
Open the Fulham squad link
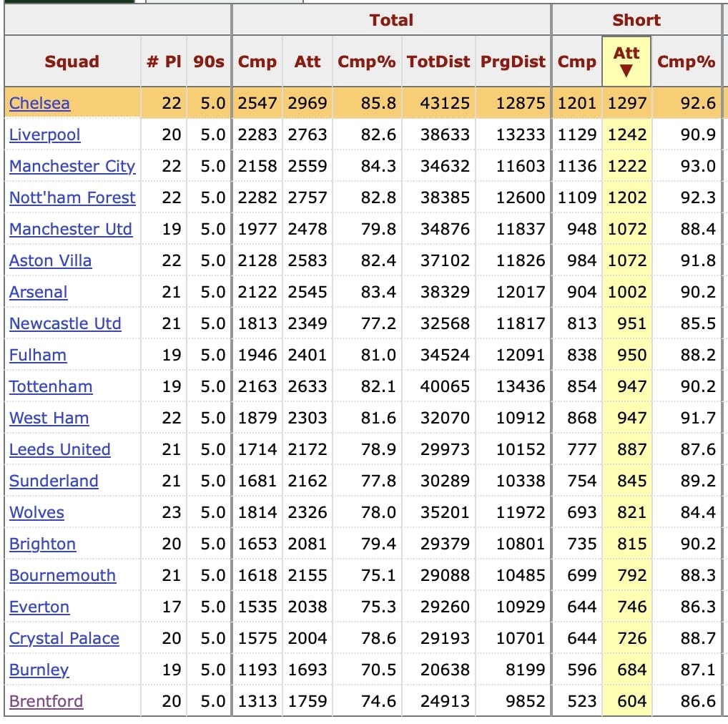pyautogui.click(x=38, y=356)
